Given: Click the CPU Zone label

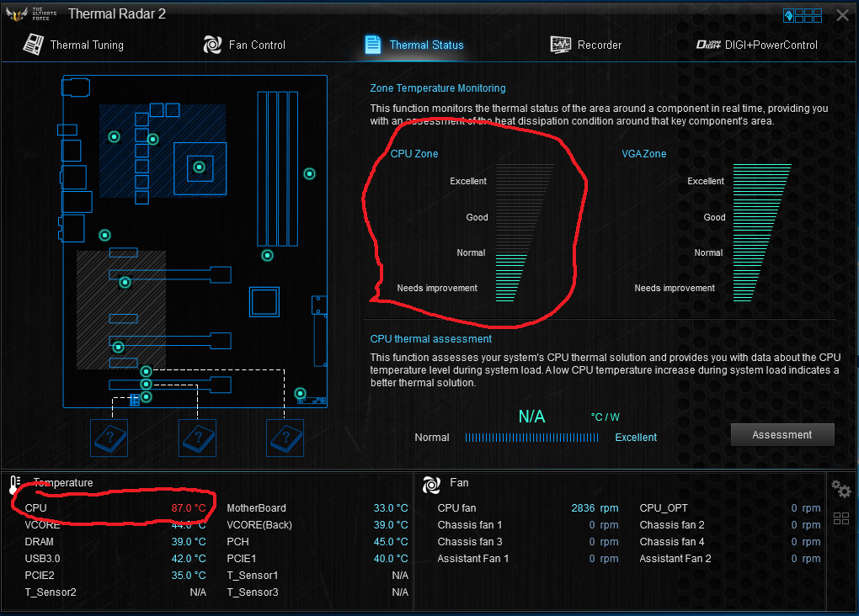Looking at the screenshot, I should pyautogui.click(x=414, y=154).
